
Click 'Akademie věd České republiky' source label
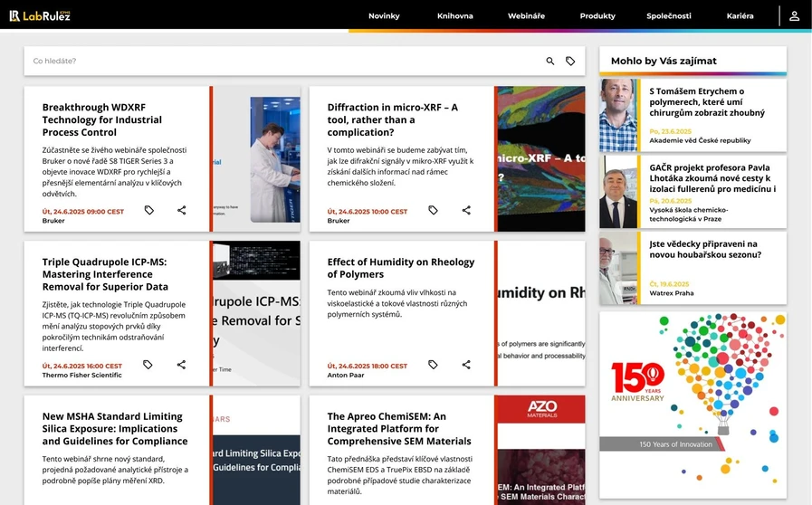(x=700, y=140)
